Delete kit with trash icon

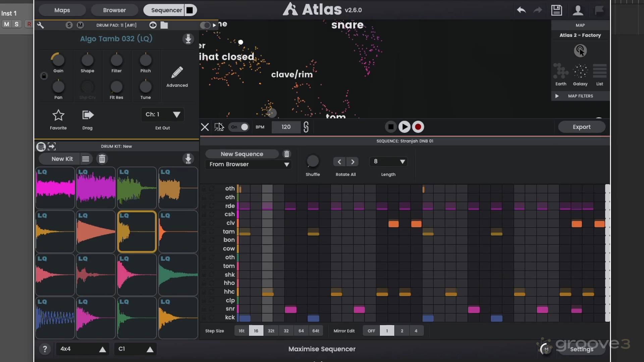pos(102,159)
